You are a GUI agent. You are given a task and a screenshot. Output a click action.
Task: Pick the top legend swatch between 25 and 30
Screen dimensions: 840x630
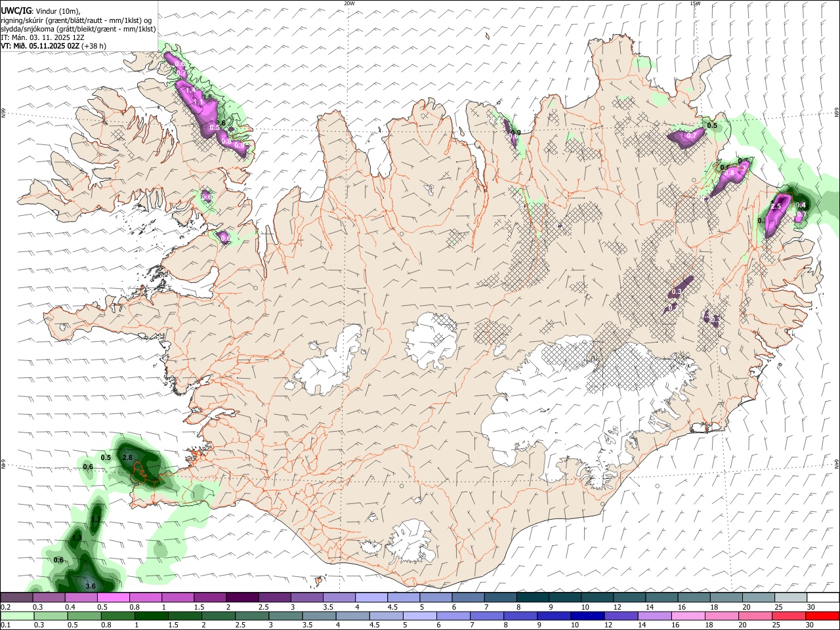pos(791,597)
